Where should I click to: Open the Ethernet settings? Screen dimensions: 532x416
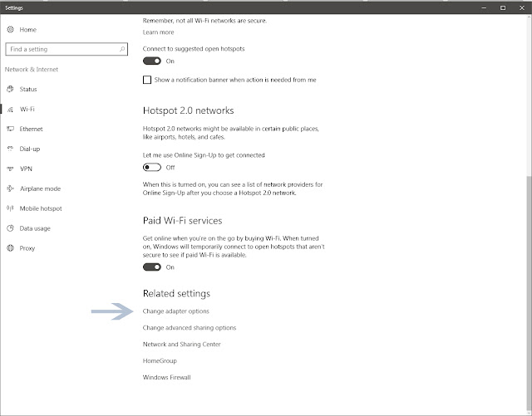(x=31, y=129)
